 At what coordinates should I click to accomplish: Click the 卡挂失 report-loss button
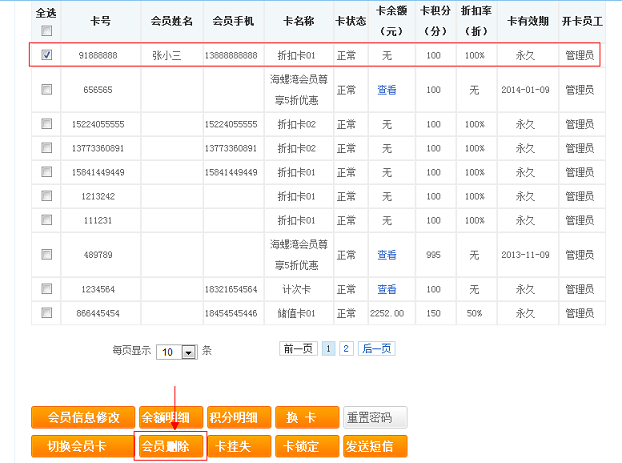tap(238, 445)
